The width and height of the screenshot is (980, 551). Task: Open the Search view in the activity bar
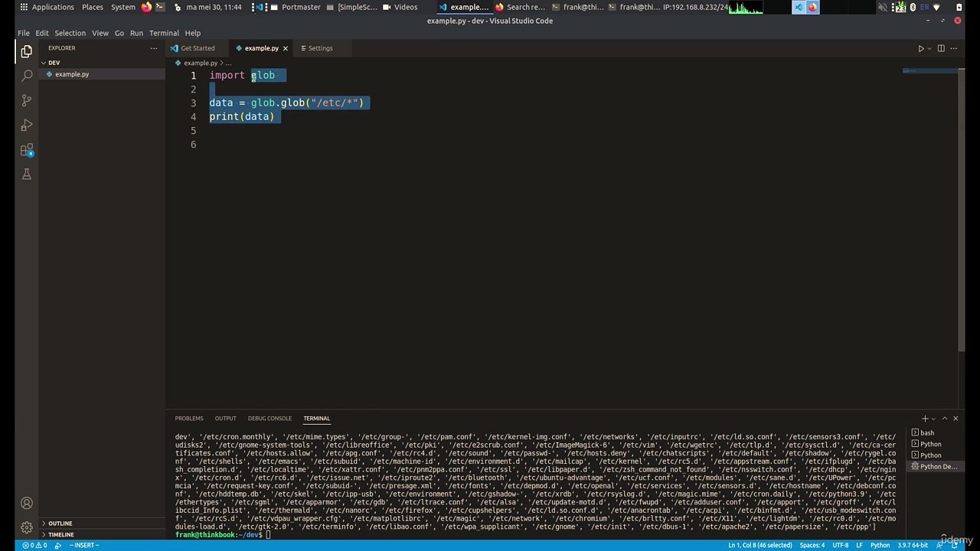point(27,76)
